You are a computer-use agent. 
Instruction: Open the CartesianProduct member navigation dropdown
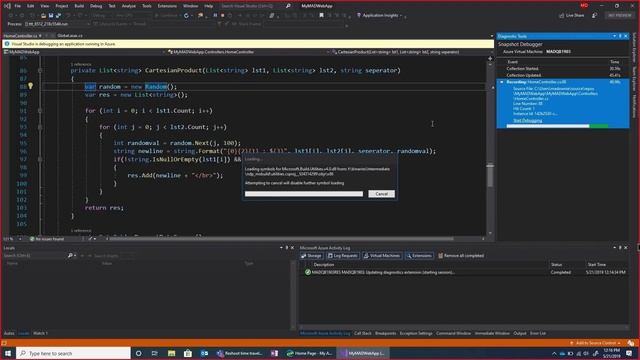coord(411,52)
